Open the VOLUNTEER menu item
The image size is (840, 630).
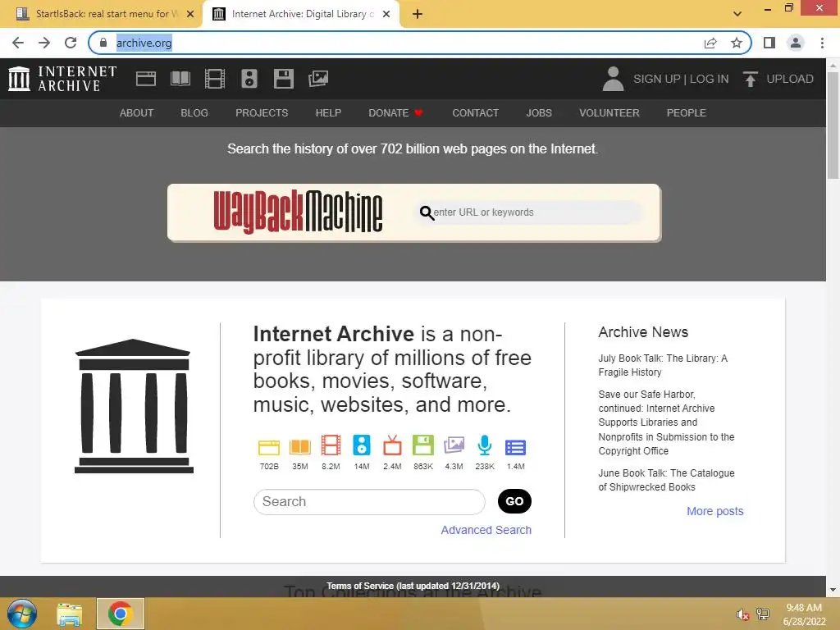tap(609, 113)
